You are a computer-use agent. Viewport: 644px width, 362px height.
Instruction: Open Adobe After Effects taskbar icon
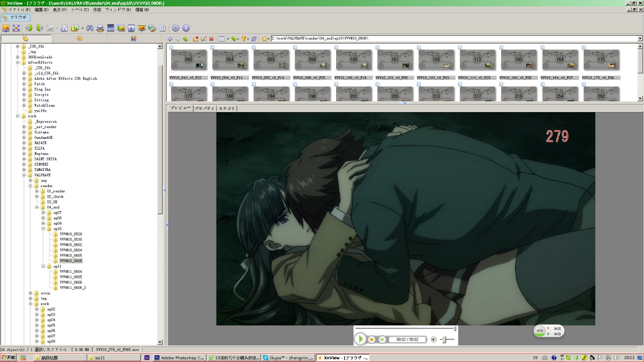click(147, 358)
